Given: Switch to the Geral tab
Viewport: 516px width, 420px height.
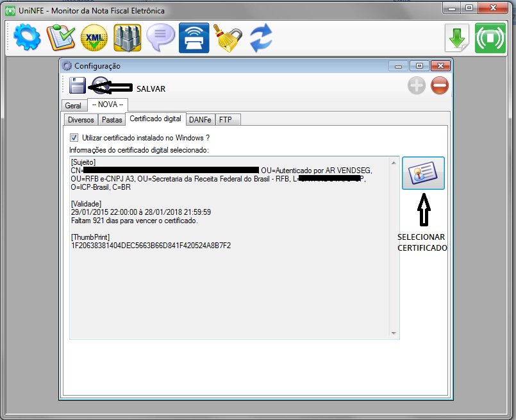Looking at the screenshot, I should point(73,106).
